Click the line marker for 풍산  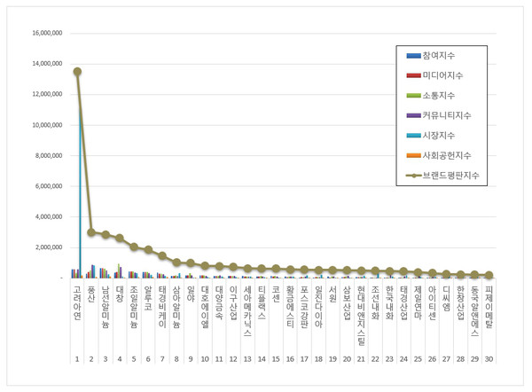pyautogui.click(x=91, y=232)
